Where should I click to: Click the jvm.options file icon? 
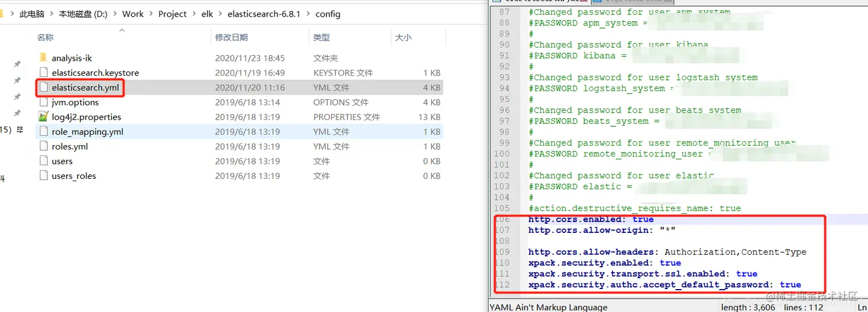(x=43, y=102)
